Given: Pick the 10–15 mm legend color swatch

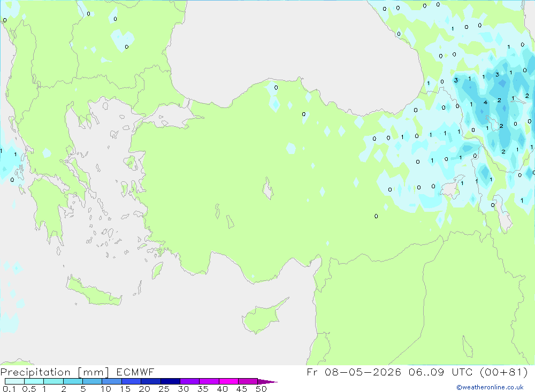Looking at the screenshot, I should 112,381.
